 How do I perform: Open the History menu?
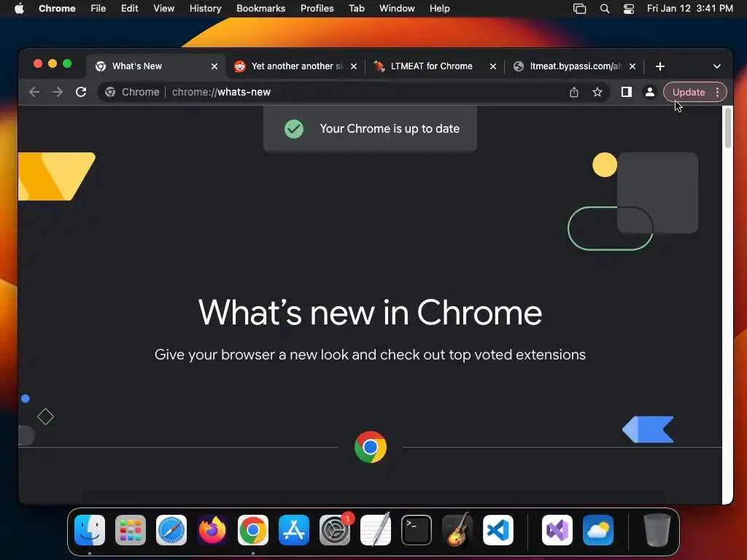tap(205, 8)
